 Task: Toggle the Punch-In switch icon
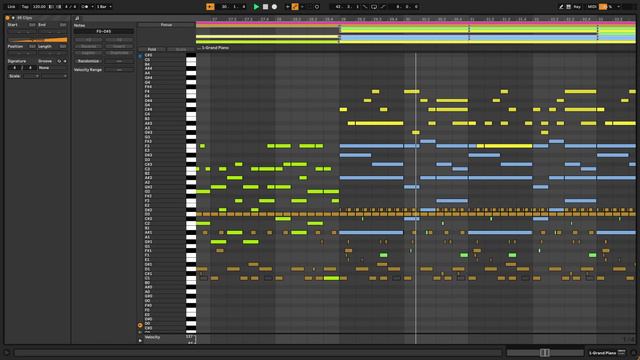[x=365, y=7]
